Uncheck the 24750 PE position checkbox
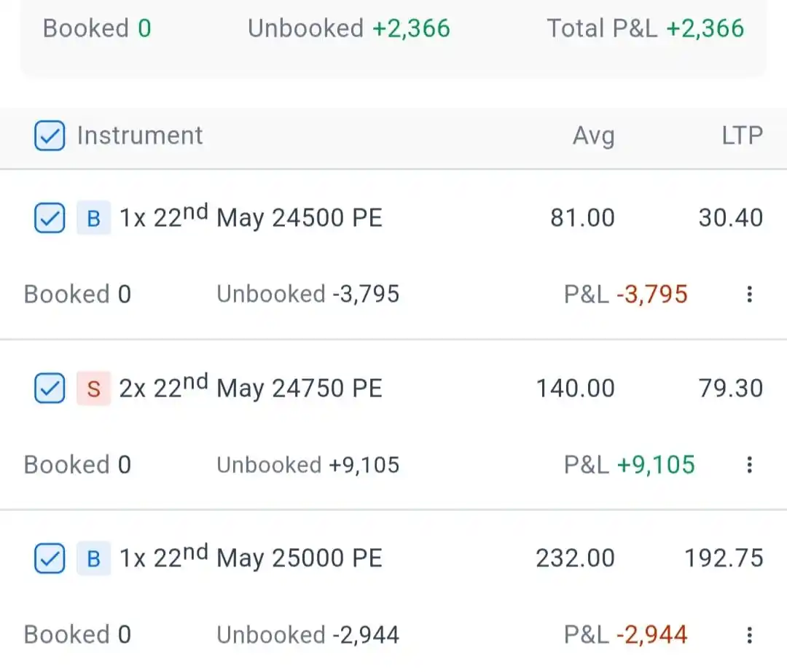 (50, 388)
